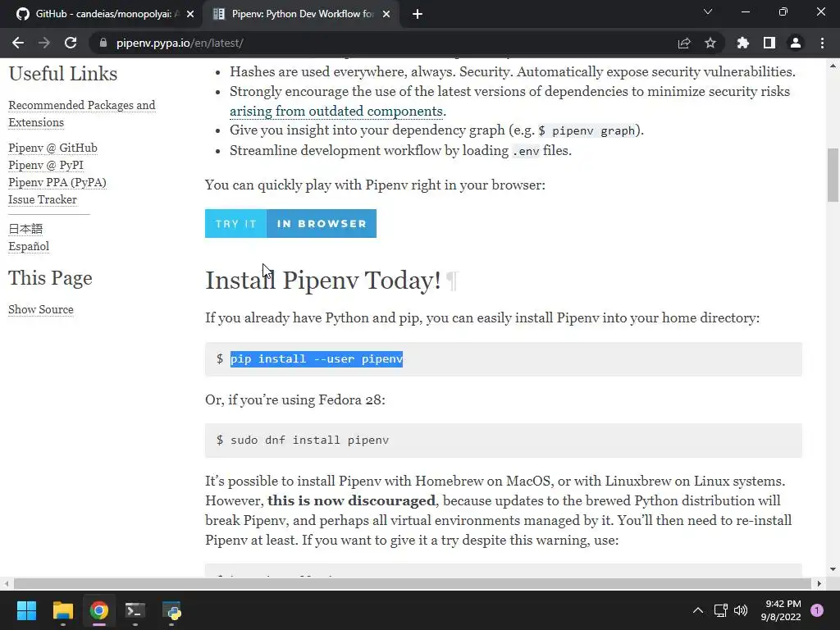The height and width of the screenshot is (630, 840).
Task: Click highlighted 'pip install --user pipenv' command
Action: [316, 359]
